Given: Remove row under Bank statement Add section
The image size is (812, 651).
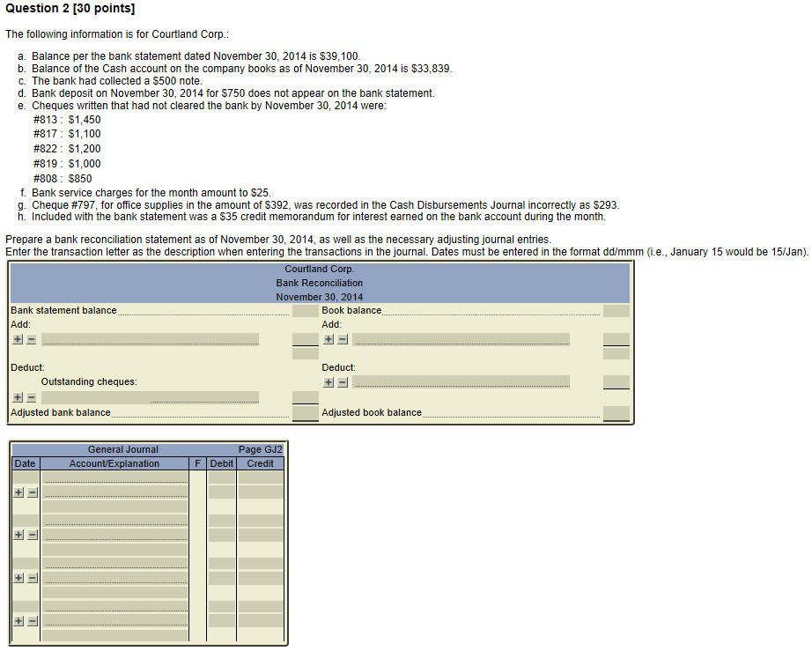Looking at the screenshot, I should pos(32,339).
